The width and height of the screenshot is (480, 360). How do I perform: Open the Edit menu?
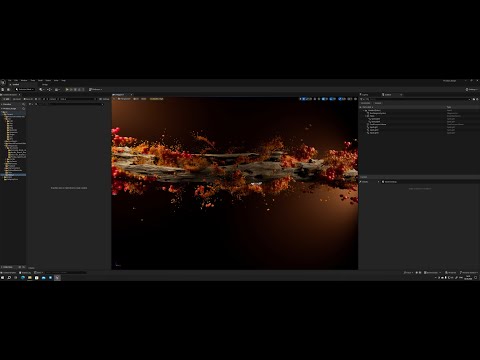[16, 80]
